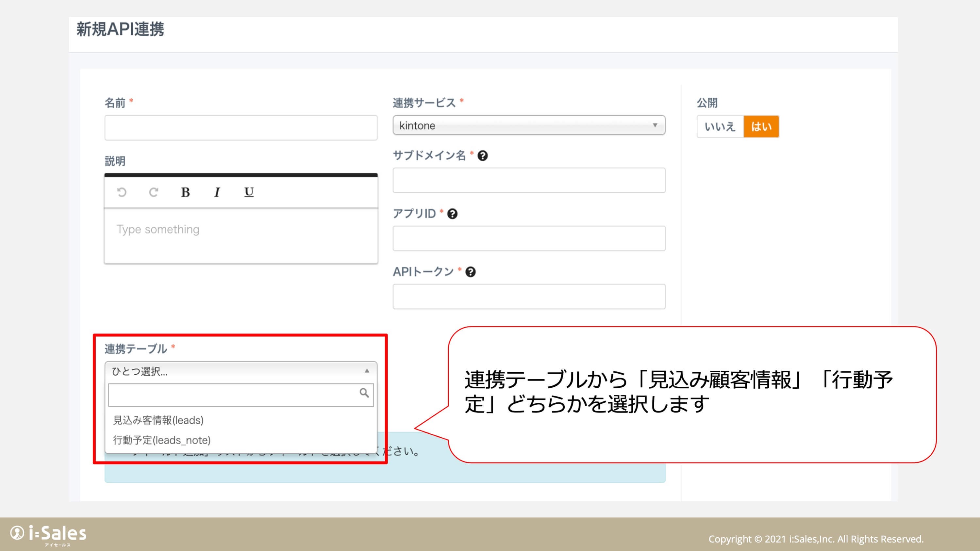Click the アプリID input field

tap(529, 239)
